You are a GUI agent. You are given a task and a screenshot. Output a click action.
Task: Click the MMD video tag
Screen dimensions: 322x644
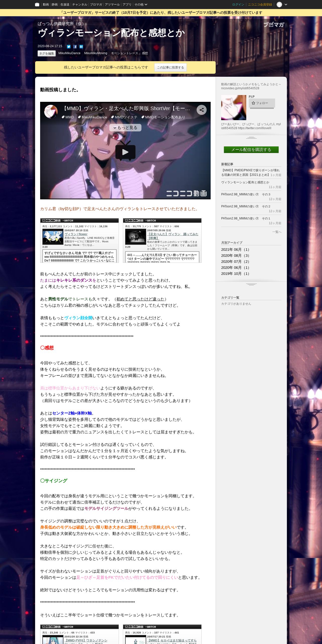[x=68, y=117]
